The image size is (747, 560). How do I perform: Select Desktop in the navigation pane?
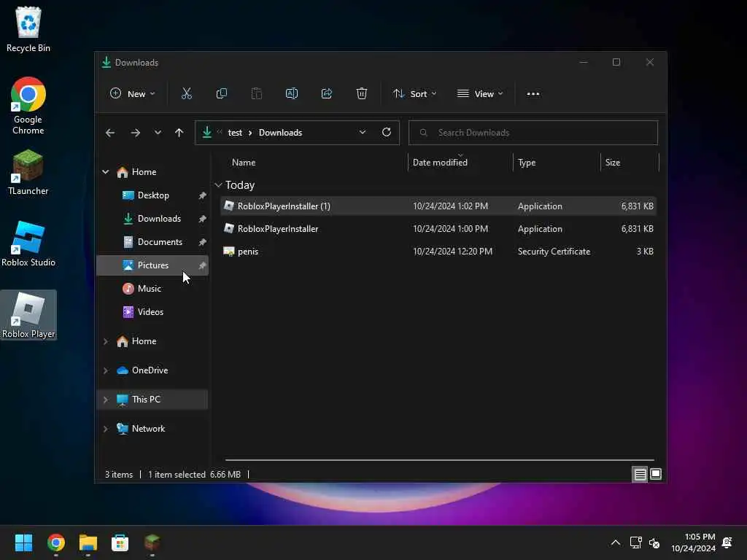click(152, 195)
